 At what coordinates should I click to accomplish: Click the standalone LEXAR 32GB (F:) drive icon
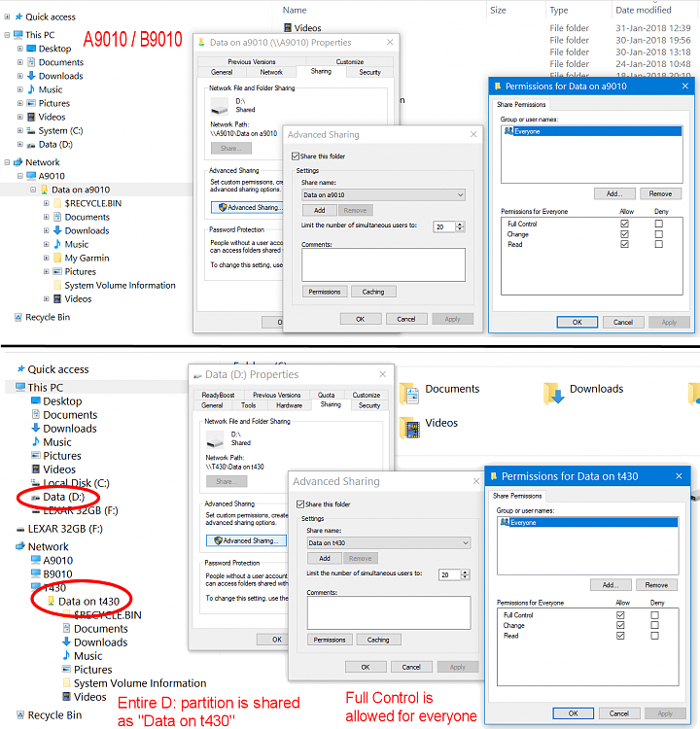tap(20, 529)
